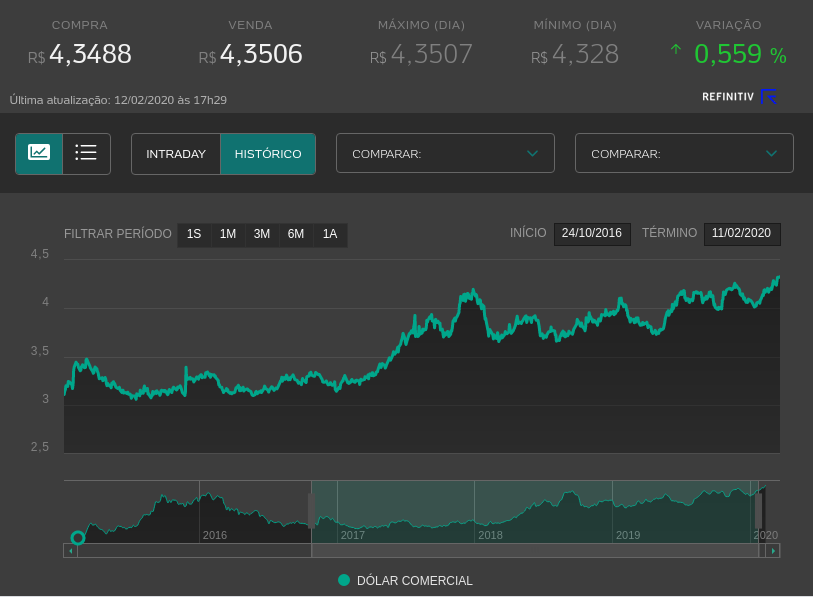Switch to list view icon
813x597 pixels.
tap(86, 153)
